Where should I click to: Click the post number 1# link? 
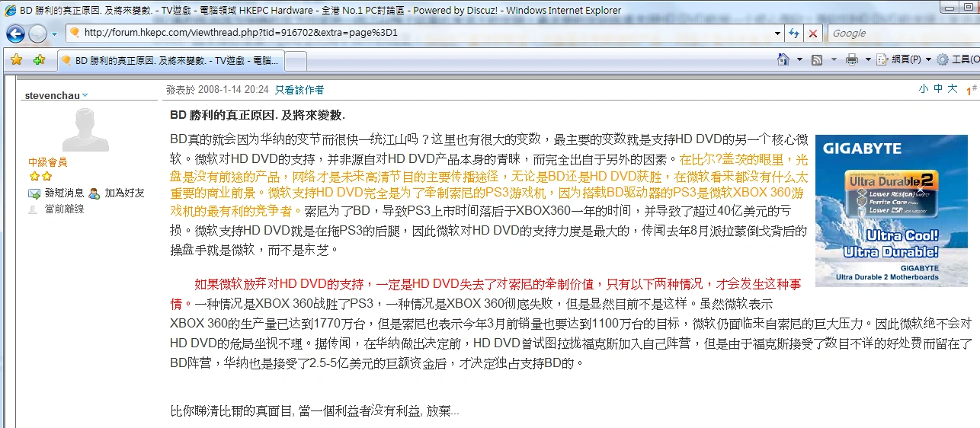[971, 90]
